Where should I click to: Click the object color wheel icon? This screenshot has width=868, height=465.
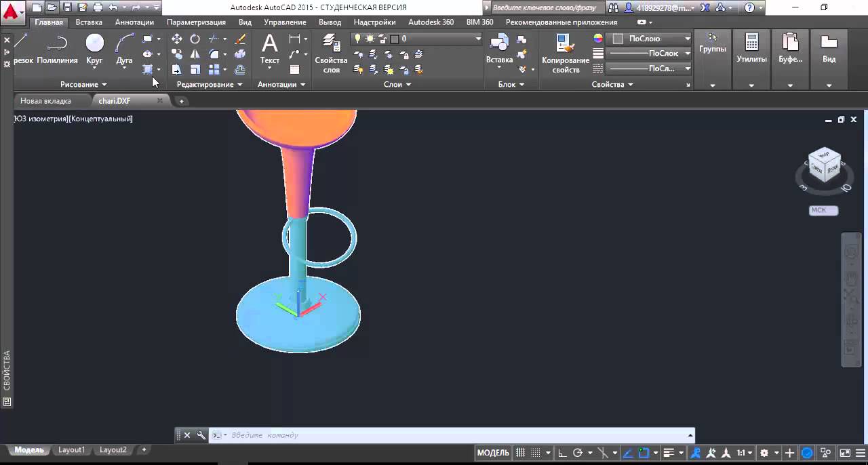coord(598,39)
